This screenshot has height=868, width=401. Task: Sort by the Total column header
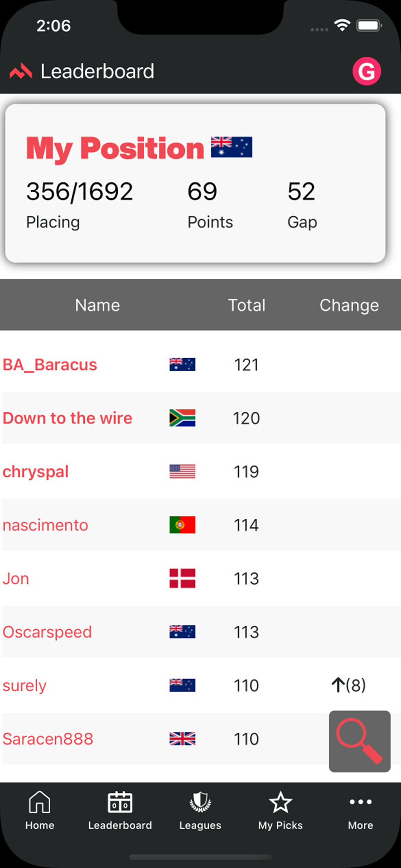click(247, 305)
